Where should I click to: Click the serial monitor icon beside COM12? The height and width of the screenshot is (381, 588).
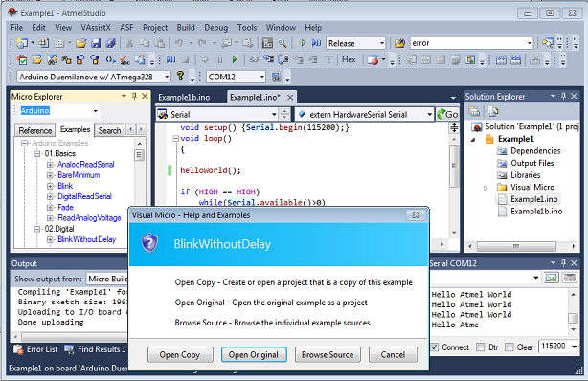coord(277,77)
